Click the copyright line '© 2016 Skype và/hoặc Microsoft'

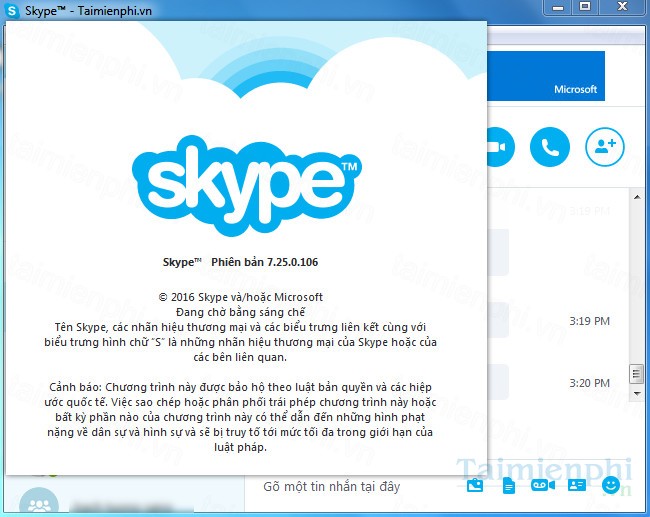click(240, 297)
